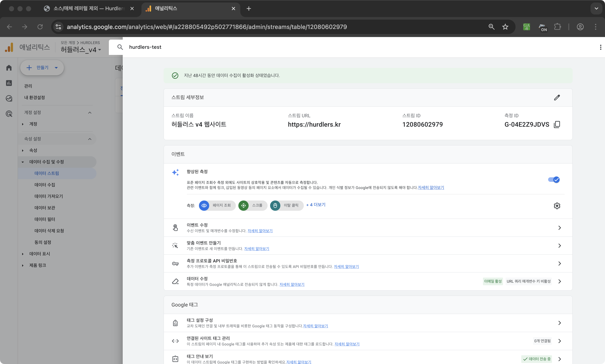Screen dimensions: 605x364
Task: Open the GA4 browser extension icon
Action: click(526, 27)
